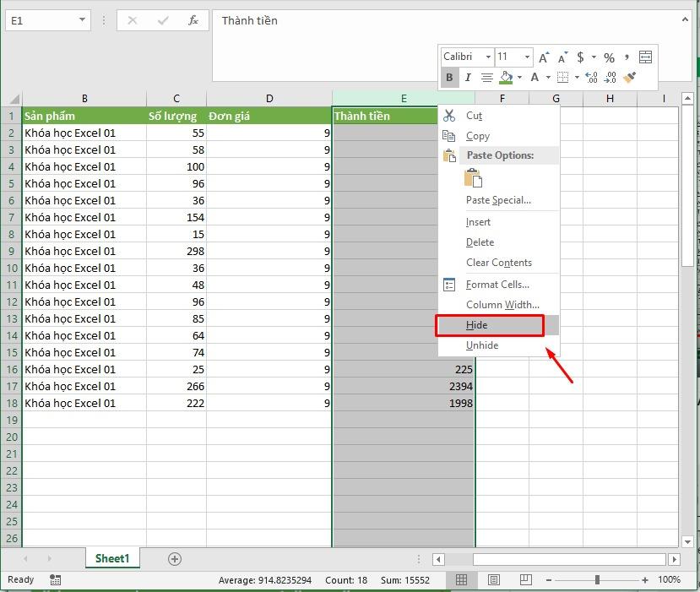This screenshot has width=700, height=592.
Task: Choose Format Cells from the context menu
Action: [497, 284]
